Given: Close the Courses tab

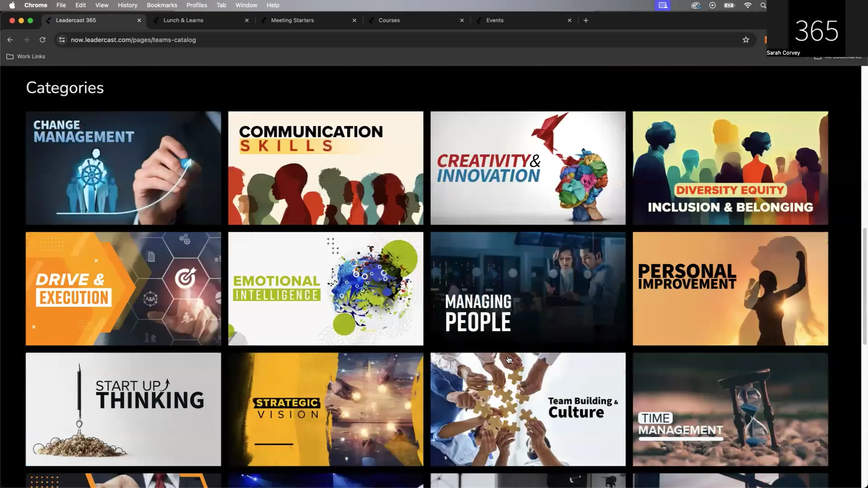Looking at the screenshot, I should coord(462,20).
